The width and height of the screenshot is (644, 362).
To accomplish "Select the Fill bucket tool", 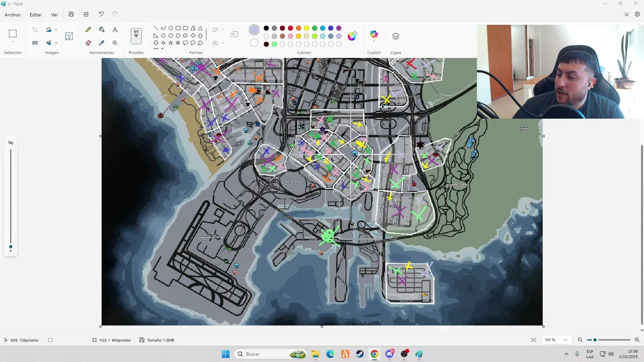I will [102, 30].
